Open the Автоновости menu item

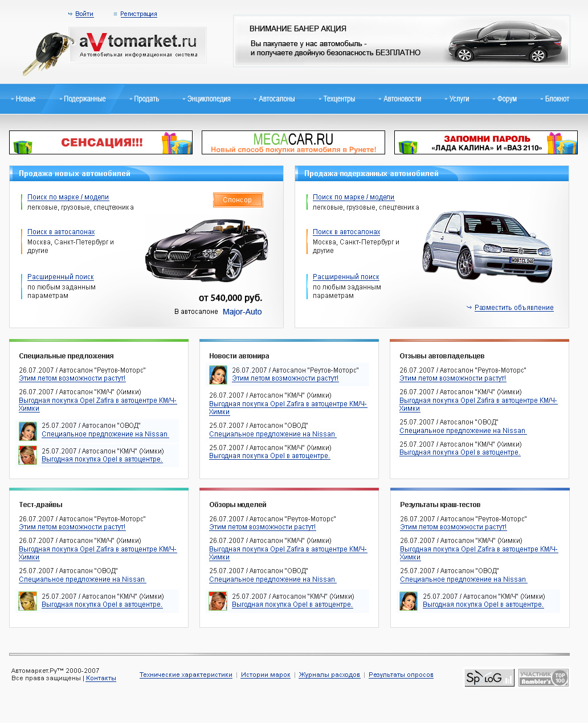pos(402,99)
